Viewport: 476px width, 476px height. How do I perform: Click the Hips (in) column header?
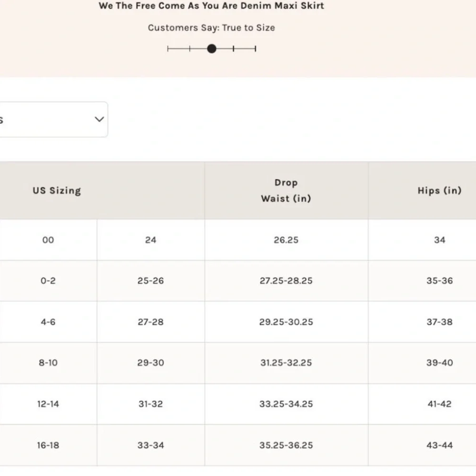[x=439, y=190]
